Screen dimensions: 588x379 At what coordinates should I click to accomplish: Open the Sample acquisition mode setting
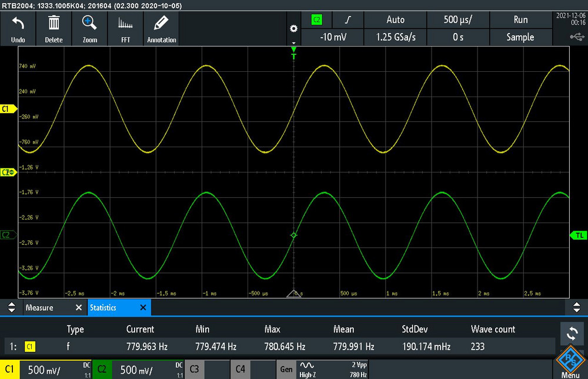pyautogui.click(x=520, y=37)
